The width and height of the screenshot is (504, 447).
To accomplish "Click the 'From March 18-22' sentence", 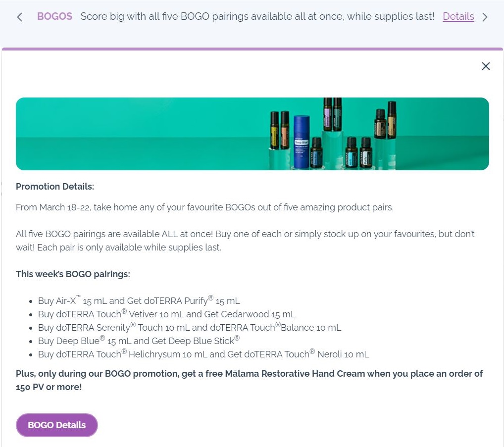I will (x=204, y=207).
